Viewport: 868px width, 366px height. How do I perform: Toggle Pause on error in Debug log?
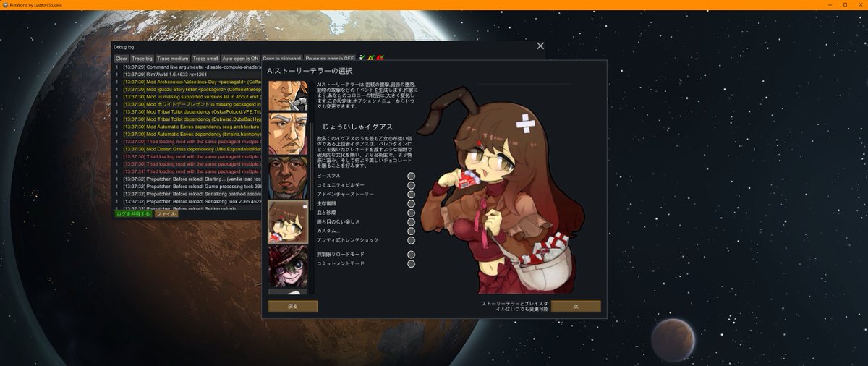[x=330, y=59]
